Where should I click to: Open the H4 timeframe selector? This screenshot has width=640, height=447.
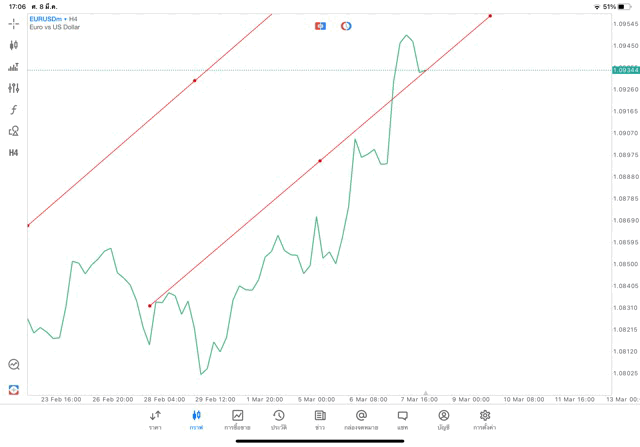(14, 153)
